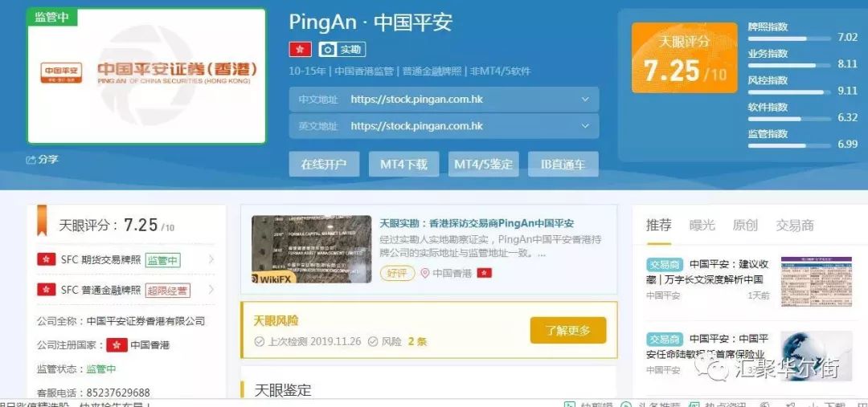The image size is (868, 407).
Task: Click the location pin icon beside 中国香港
Action: 424,273
